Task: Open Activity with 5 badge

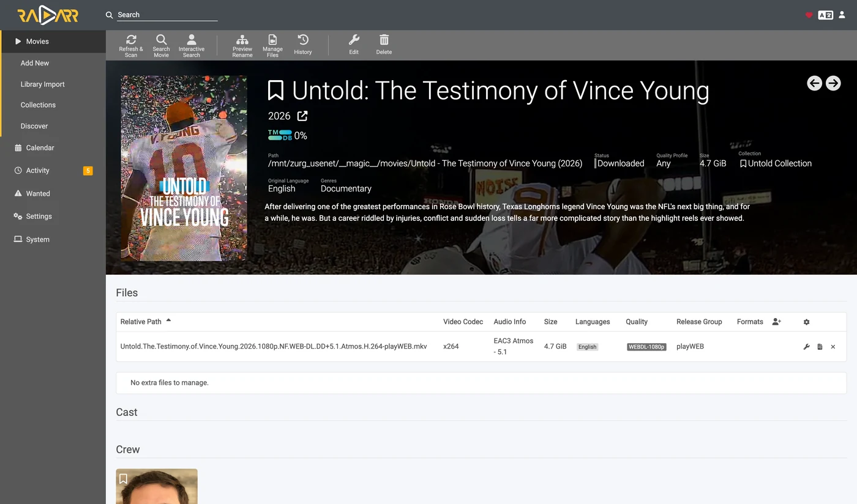Action: [x=53, y=171]
